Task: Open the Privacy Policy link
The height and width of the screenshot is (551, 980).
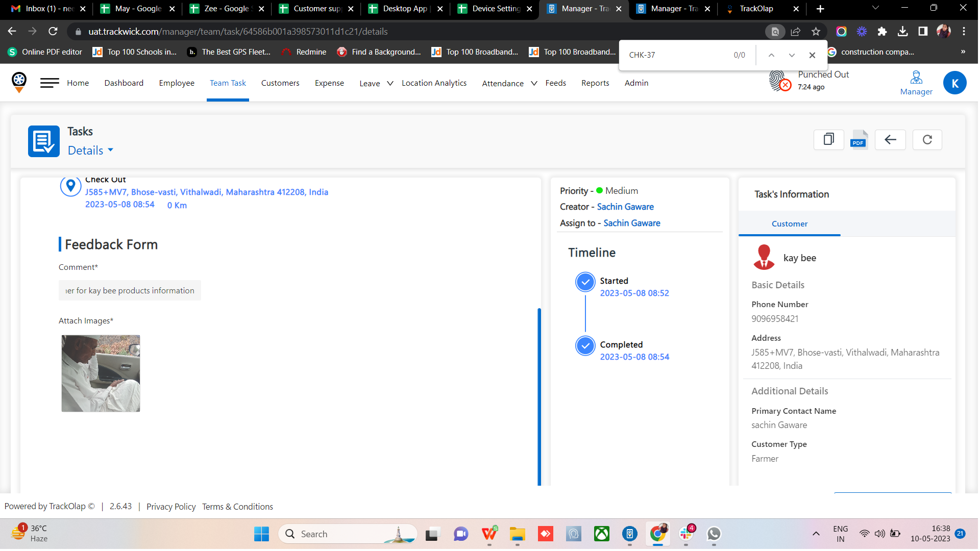Action: pyautogui.click(x=171, y=506)
